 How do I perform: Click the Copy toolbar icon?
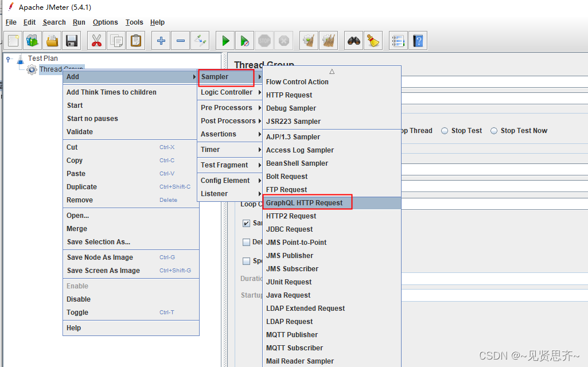pos(116,41)
